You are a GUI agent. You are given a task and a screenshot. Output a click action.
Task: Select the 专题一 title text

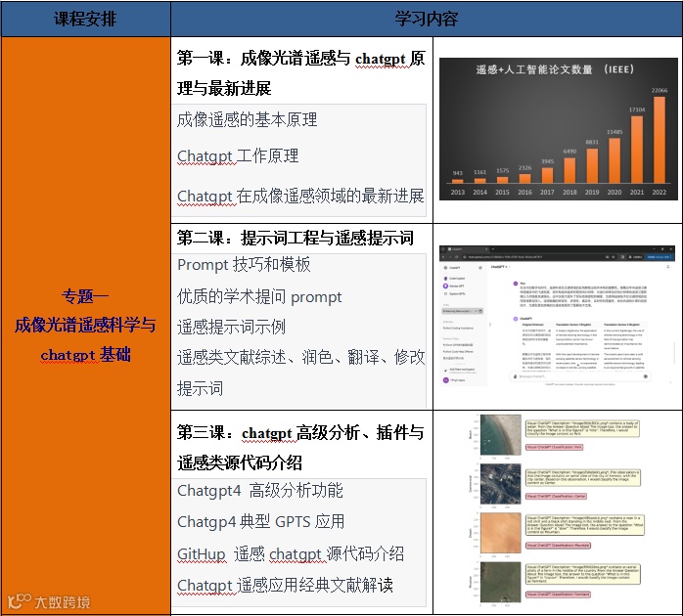pyautogui.click(x=85, y=296)
